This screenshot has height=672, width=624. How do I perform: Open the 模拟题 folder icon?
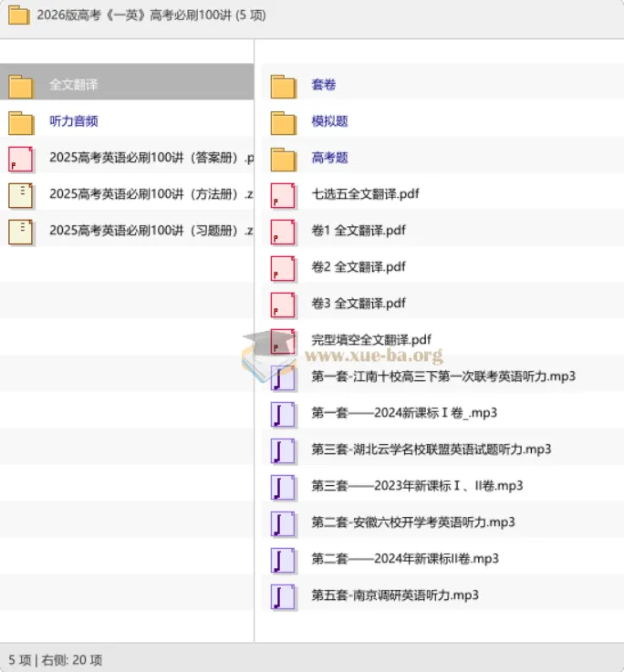[x=283, y=122]
